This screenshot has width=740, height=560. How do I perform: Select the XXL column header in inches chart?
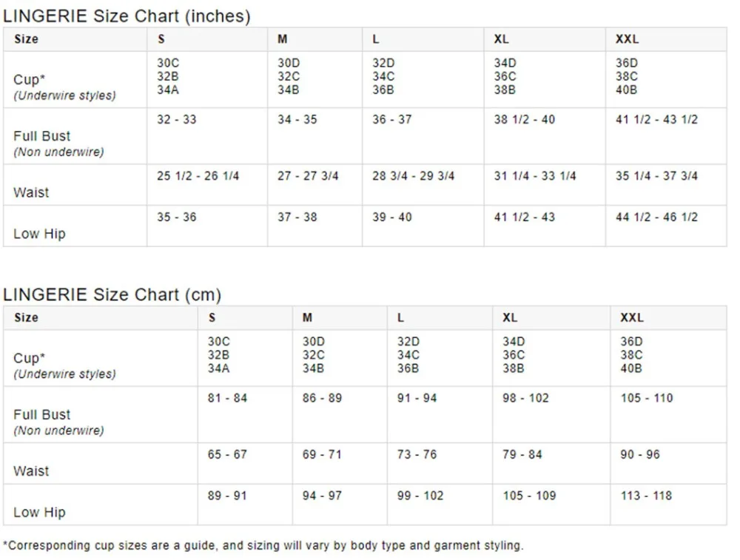pyautogui.click(x=627, y=39)
